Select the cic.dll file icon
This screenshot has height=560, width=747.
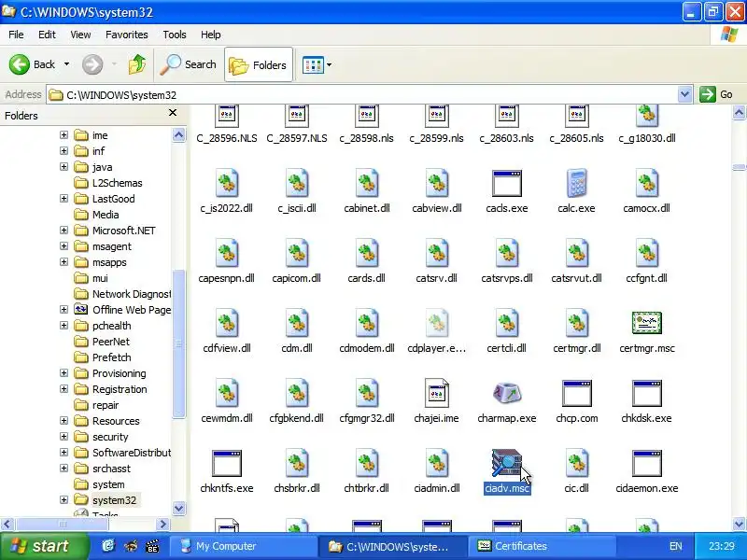click(x=576, y=463)
